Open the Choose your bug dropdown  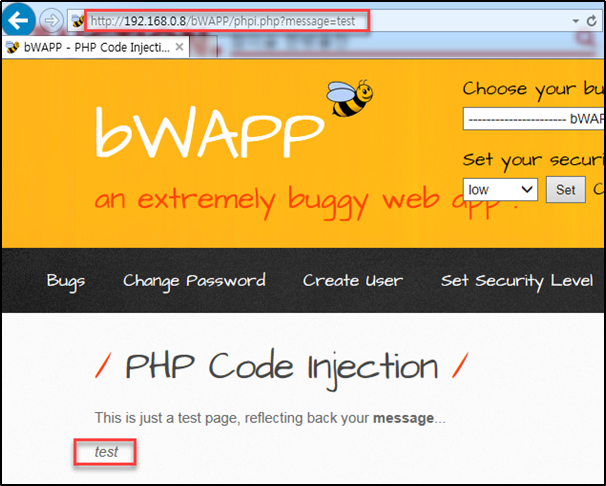click(534, 119)
